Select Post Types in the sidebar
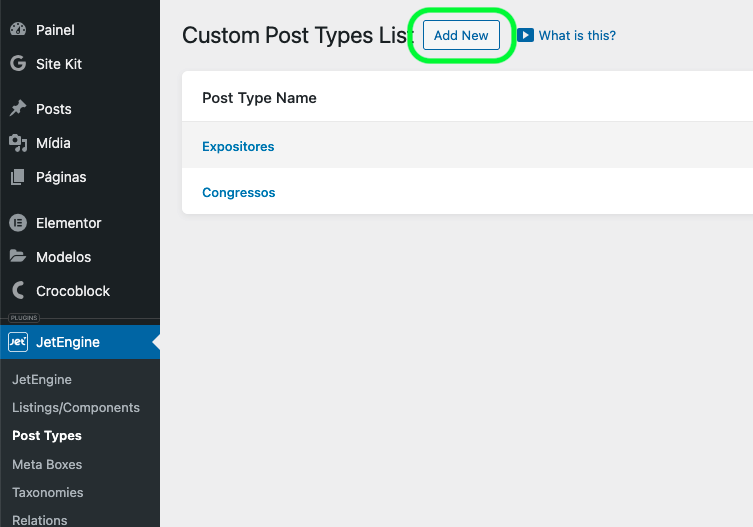 point(47,436)
